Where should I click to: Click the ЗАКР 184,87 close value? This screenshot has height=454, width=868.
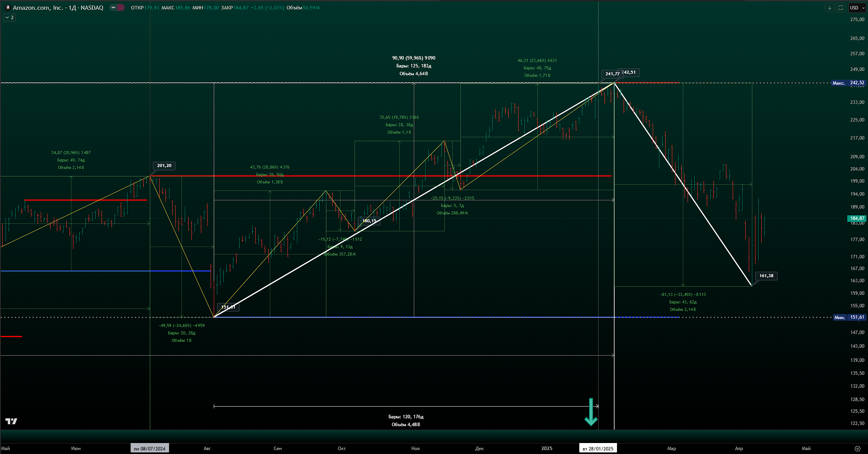click(x=235, y=8)
